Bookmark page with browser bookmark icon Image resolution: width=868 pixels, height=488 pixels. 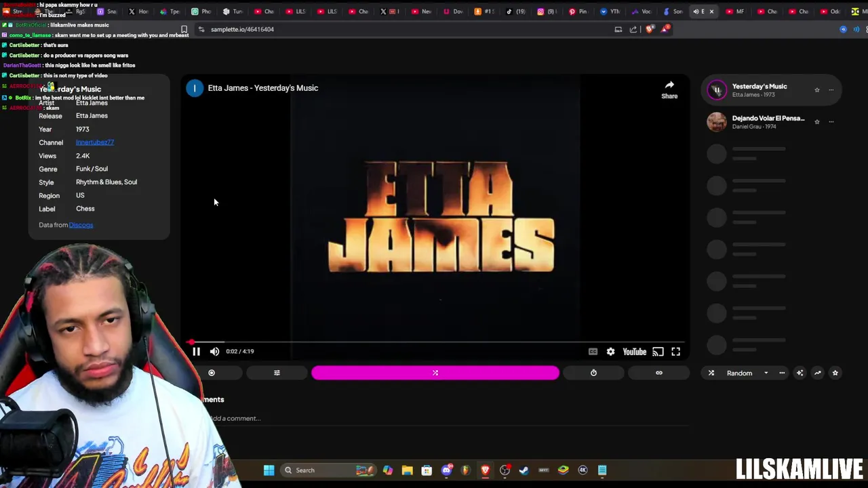(184, 29)
